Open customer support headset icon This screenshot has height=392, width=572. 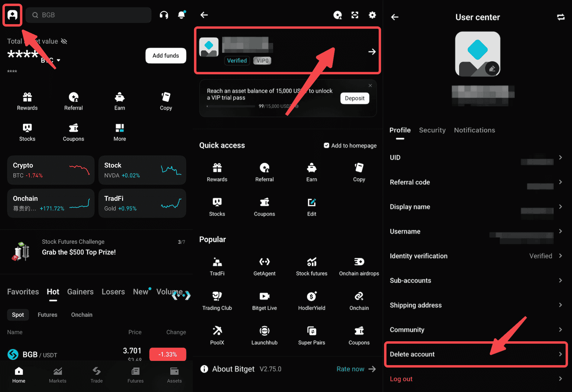[x=164, y=15]
